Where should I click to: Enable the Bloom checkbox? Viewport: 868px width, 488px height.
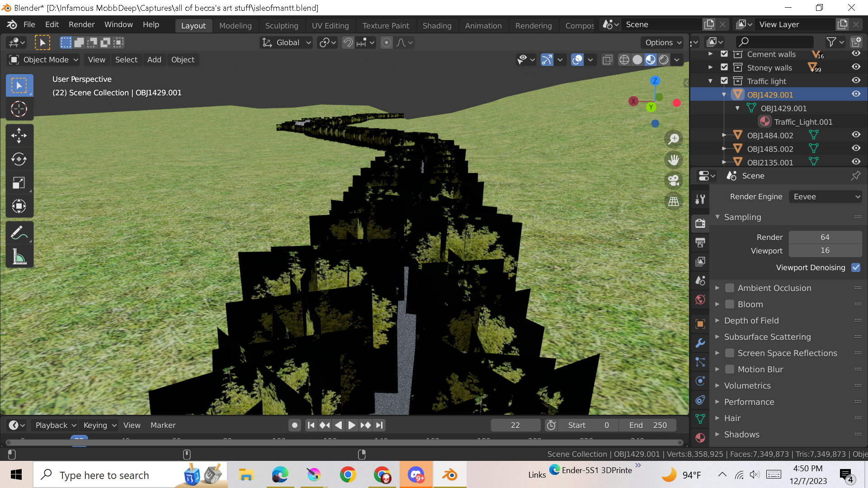click(729, 304)
